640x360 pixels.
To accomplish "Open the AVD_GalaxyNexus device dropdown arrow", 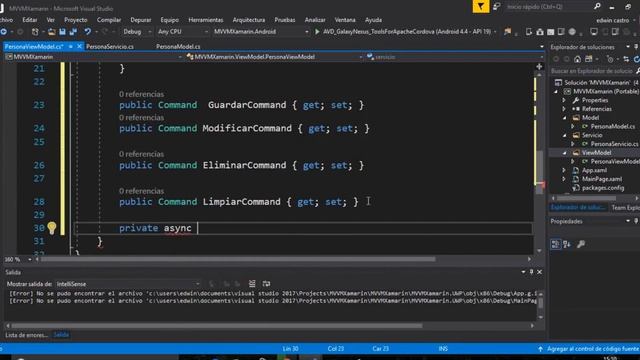I will tap(495, 31).
